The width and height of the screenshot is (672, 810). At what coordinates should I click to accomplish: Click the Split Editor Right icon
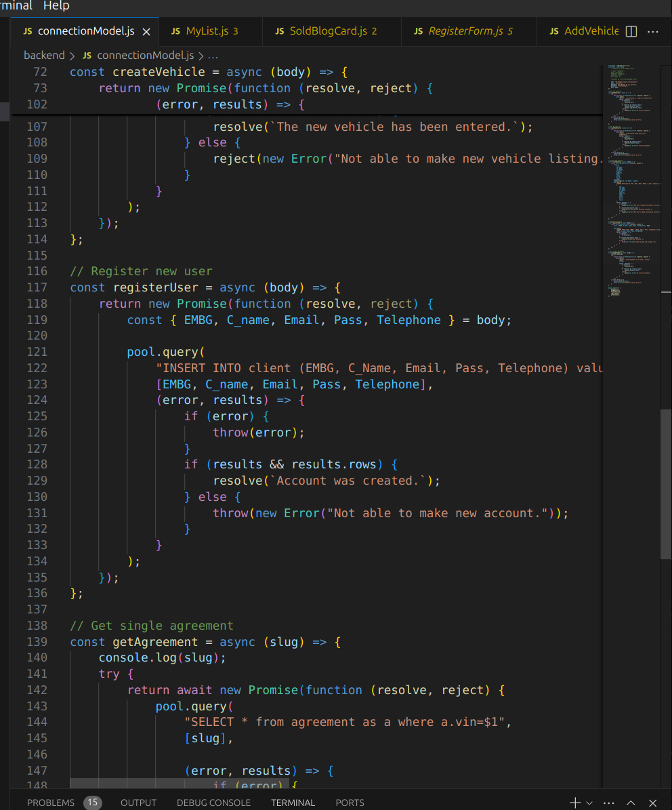click(x=631, y=31)
